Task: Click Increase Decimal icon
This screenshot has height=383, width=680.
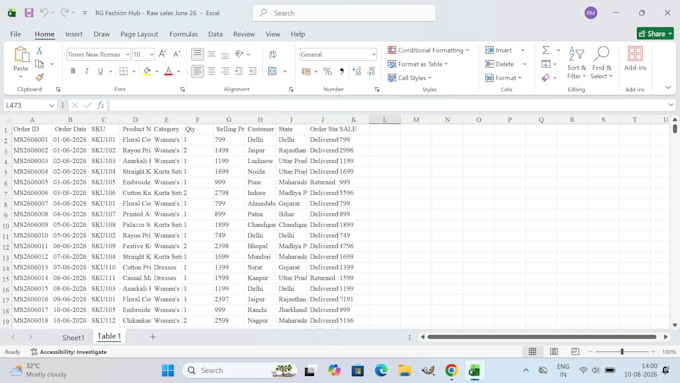Action: 356,71
